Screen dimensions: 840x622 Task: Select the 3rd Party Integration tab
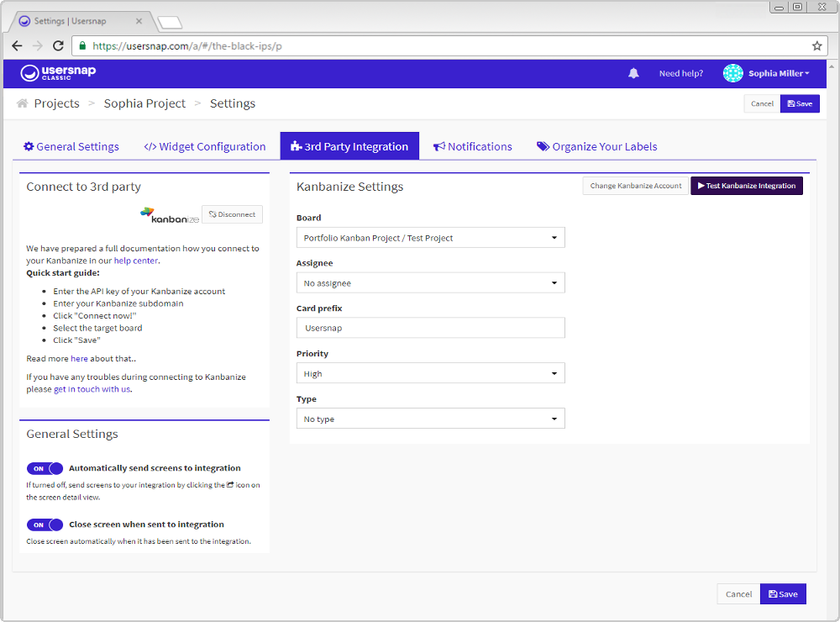click(x=349, y=146)
